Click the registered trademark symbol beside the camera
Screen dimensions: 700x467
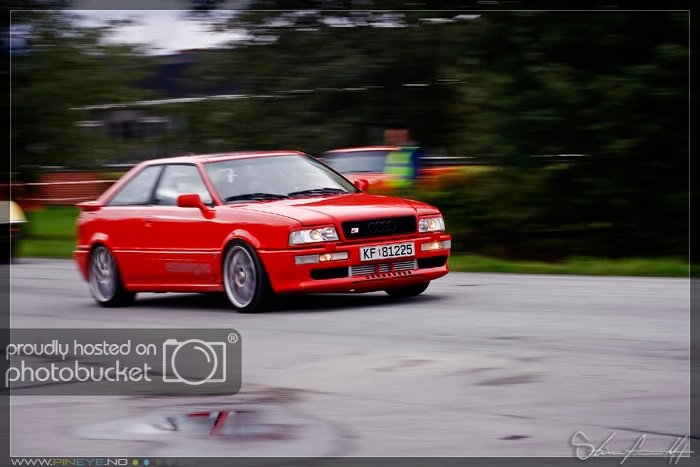(233, 339)
